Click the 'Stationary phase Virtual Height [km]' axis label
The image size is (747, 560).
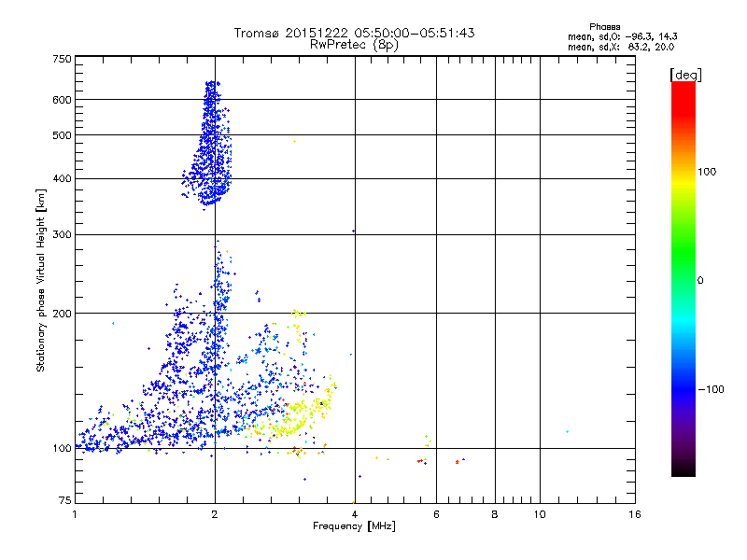coord(41,280)
